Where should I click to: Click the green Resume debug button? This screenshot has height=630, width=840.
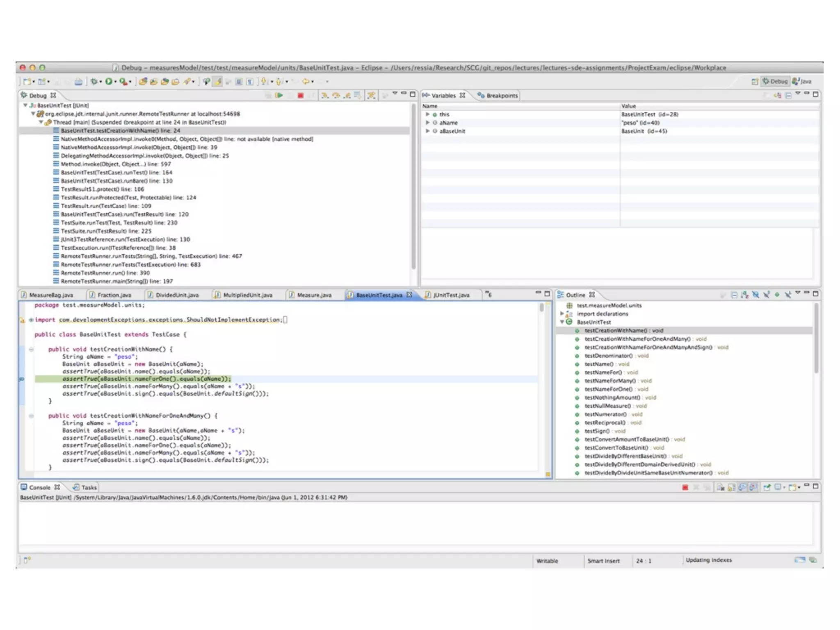pyautogui.click(x=279, y=96)
